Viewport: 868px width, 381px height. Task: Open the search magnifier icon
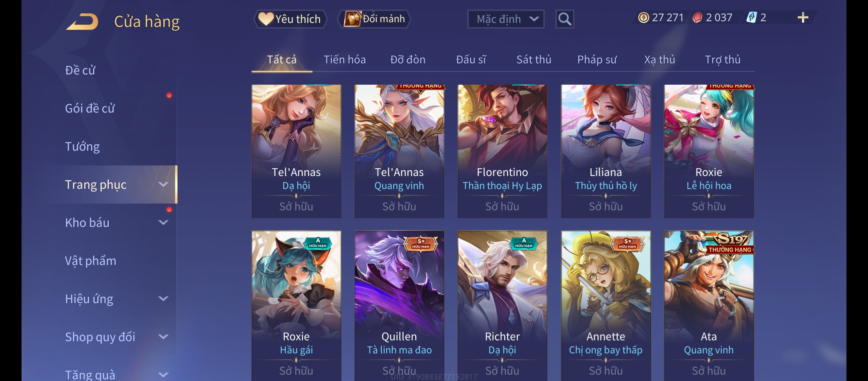point(565,19)
